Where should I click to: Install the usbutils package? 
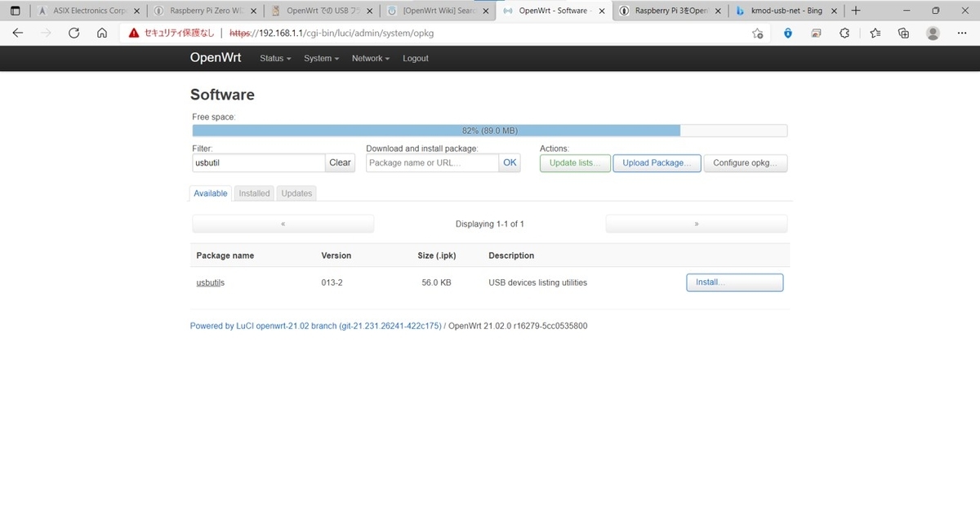click(x=735, y=283)
